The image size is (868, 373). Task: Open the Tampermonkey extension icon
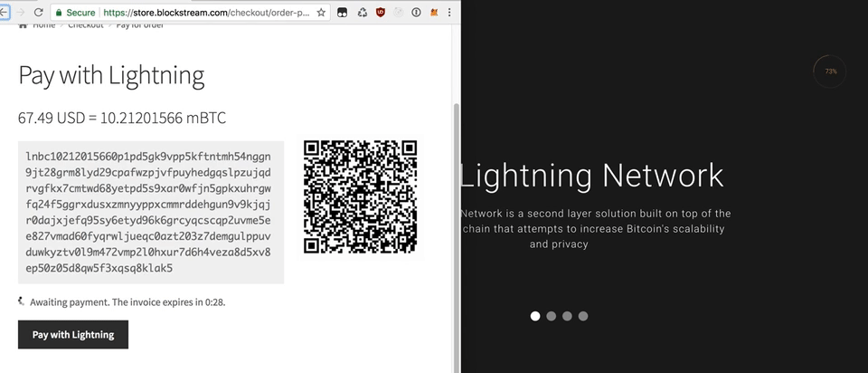pyautogui.click(x=343, y=12)
